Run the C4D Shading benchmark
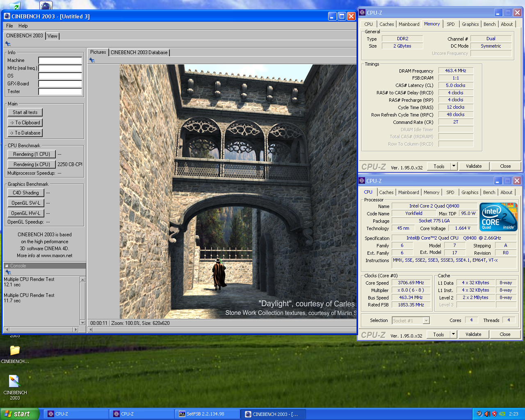 pos(26,193)
